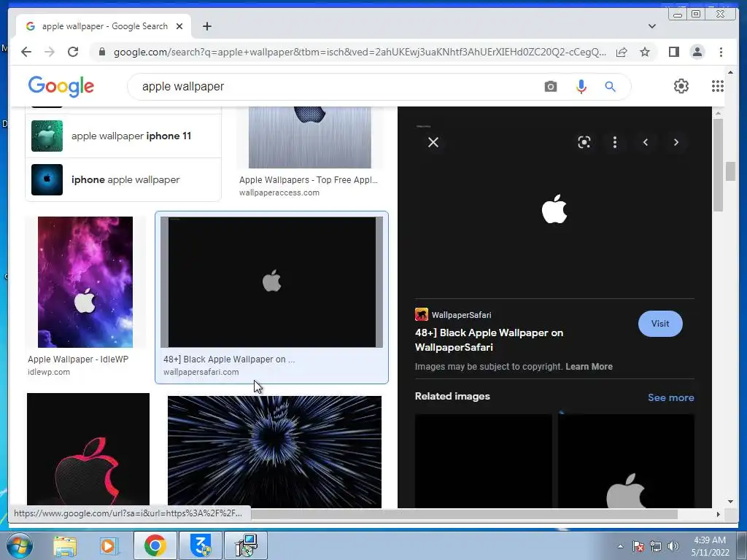Viewport: 747px width, 560px height.
Task: Open the related image with gray Apple logo
Action: (x=626, y=461)
